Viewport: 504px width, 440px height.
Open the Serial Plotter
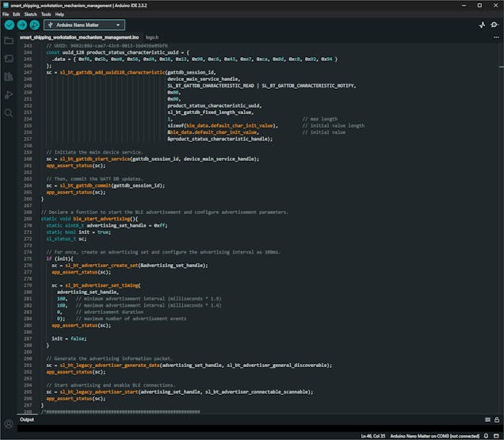point(482,25)
